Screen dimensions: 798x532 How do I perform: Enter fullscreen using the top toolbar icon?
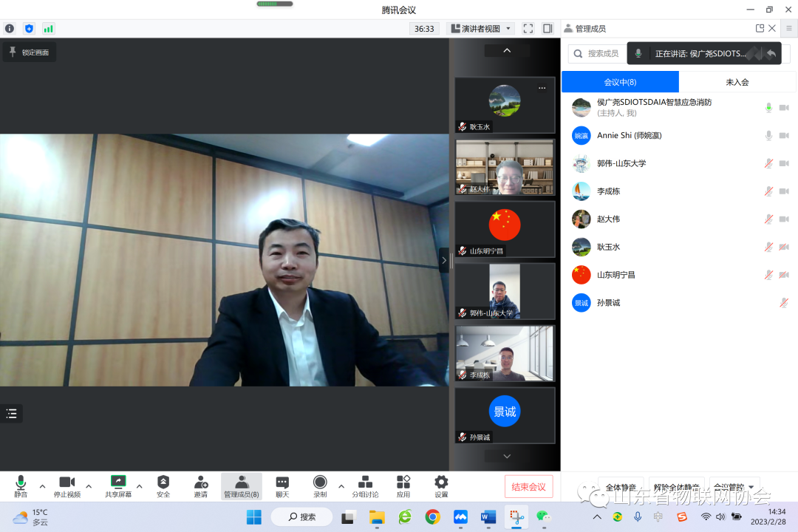tap(528, 29)
